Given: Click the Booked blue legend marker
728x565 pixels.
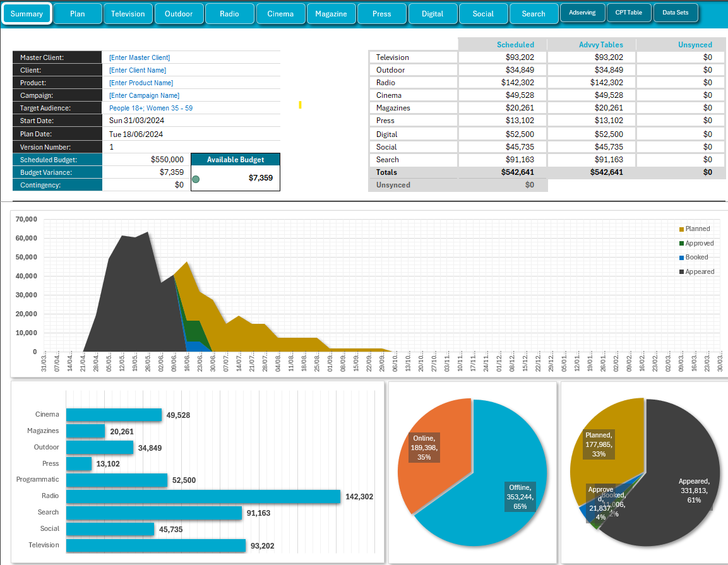Looking at the screenshot, I should (682, 258).
